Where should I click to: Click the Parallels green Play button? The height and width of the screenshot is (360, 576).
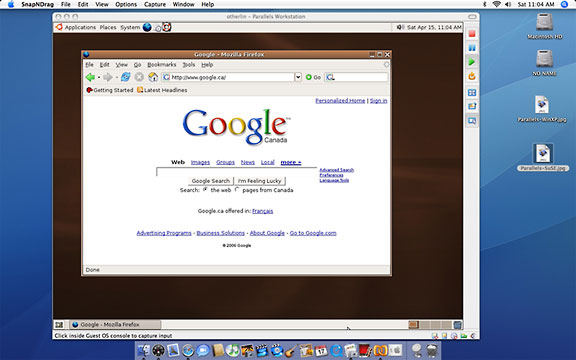pos(472,62)
